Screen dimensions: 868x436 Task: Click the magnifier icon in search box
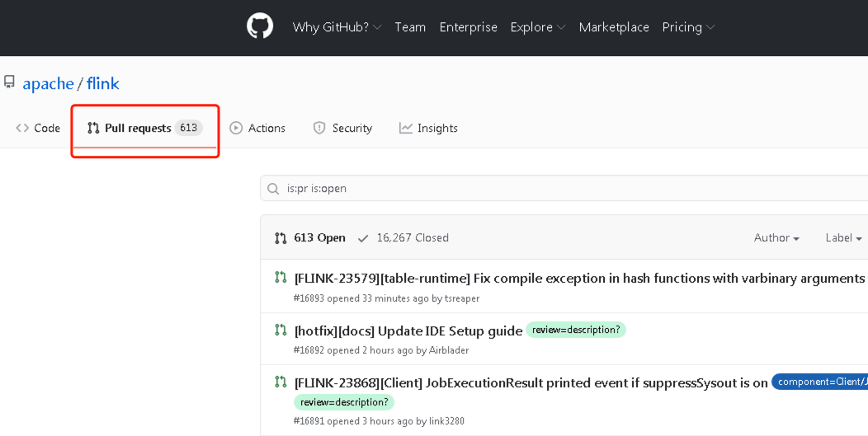pos(273,189)
